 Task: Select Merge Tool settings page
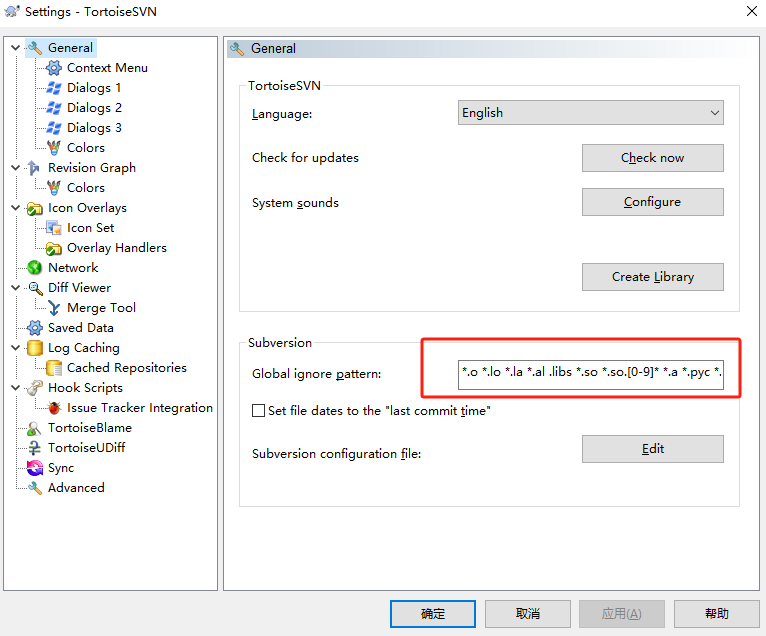pos(102,308)
